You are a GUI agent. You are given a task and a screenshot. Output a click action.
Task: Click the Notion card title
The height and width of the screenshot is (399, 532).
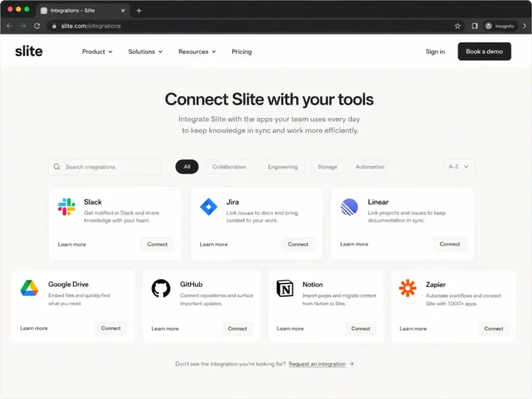[312, 284]
